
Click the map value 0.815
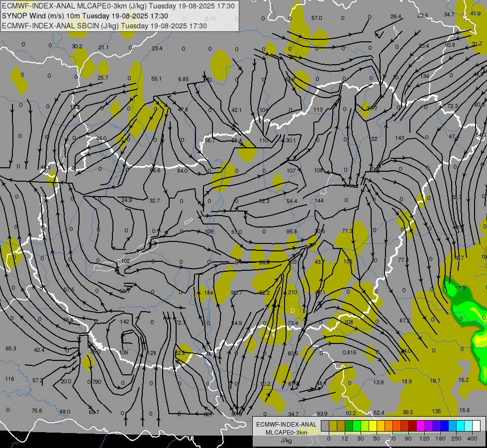point(349,352)
